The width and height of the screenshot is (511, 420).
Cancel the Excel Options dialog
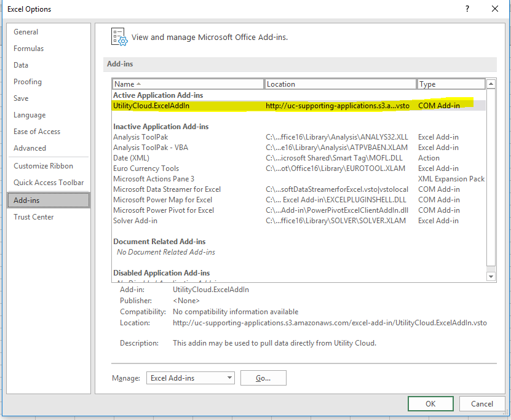(x=481, y=403)
